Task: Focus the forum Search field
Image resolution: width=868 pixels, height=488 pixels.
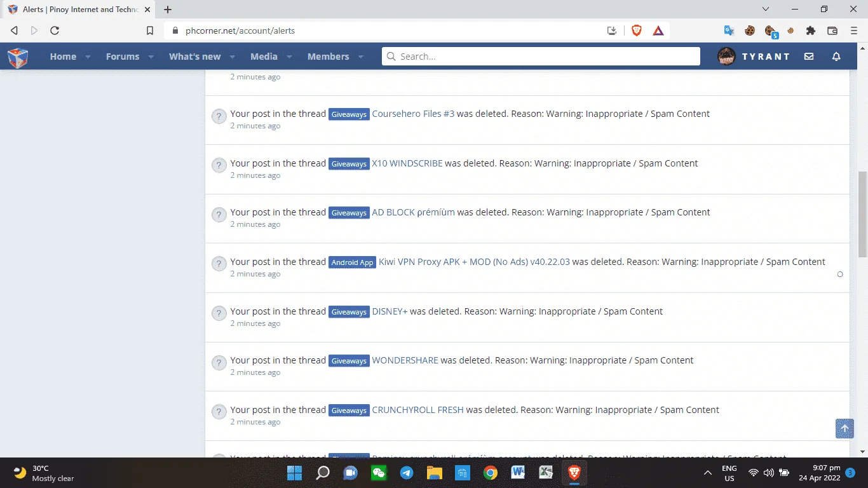Action: [x=541, y=57]
